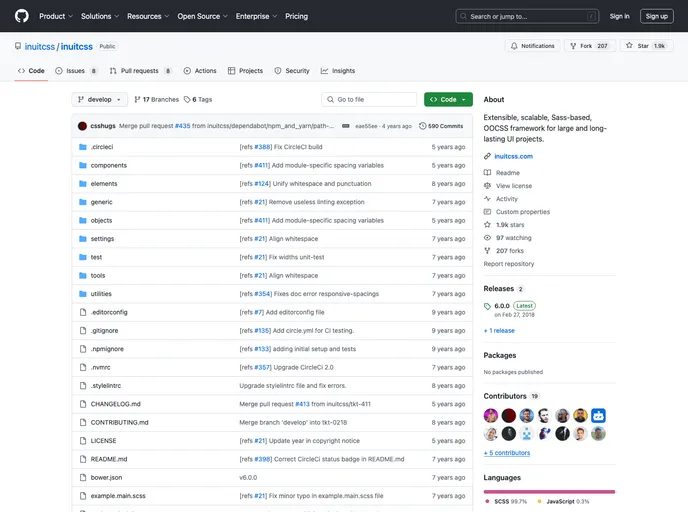Viewport: 688px width, 512px height.
Task: Click first contributor avatar
Action: (x=491, y=415)
